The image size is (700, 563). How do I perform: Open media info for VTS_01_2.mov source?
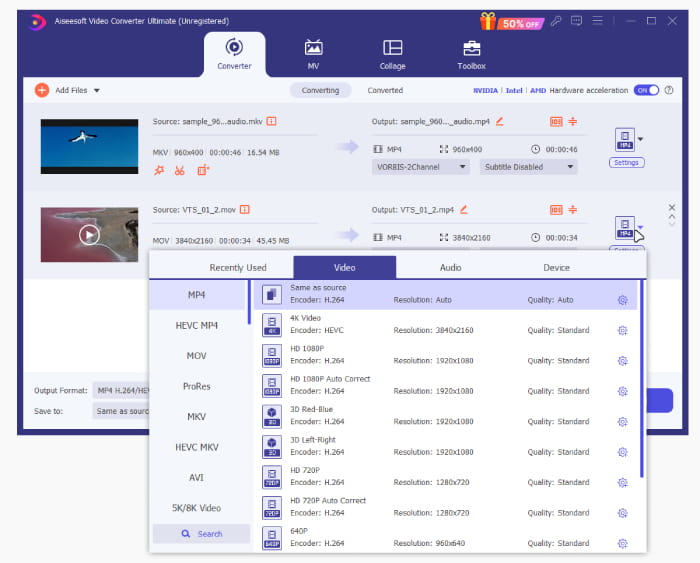coord(245,209)
